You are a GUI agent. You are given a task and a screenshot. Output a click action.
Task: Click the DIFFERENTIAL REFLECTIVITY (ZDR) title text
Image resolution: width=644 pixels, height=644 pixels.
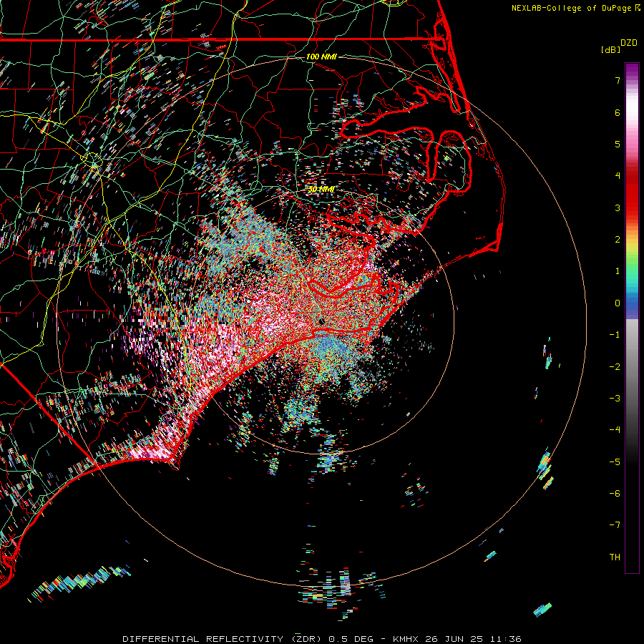point(223,639)
